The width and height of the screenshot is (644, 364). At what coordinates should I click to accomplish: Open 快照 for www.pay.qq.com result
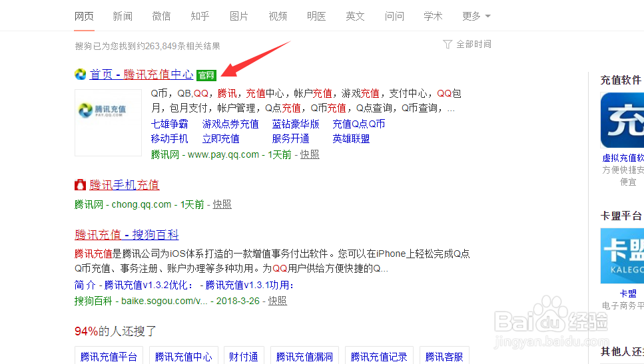[x=310, y=154]
